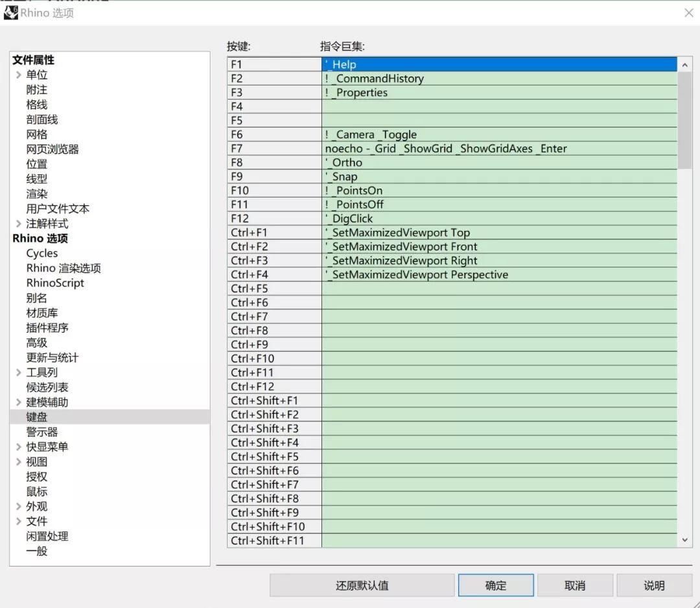Image resolution: width=700 pixels, height=608 pixels.
Task: Confirm with the 确定 button
Action: 496,585
